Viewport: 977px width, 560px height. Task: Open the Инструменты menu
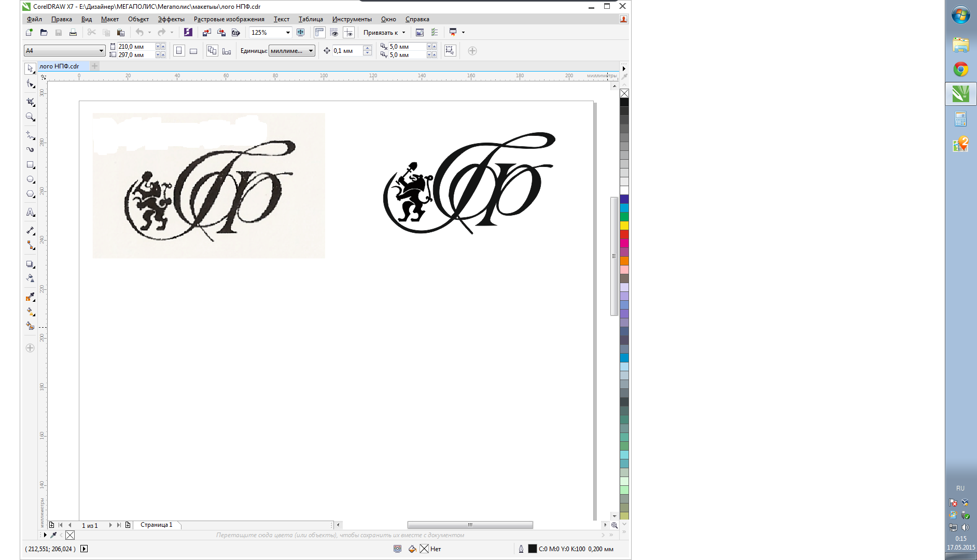pyautogui.click(x=352, y=19)
